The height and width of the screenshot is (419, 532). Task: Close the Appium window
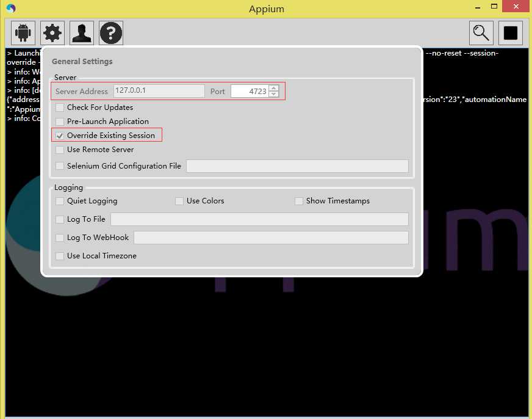[x=516, y=7]
